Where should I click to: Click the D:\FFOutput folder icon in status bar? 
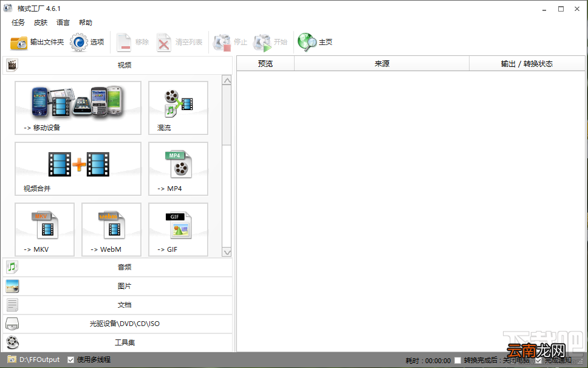pos(12,359)
